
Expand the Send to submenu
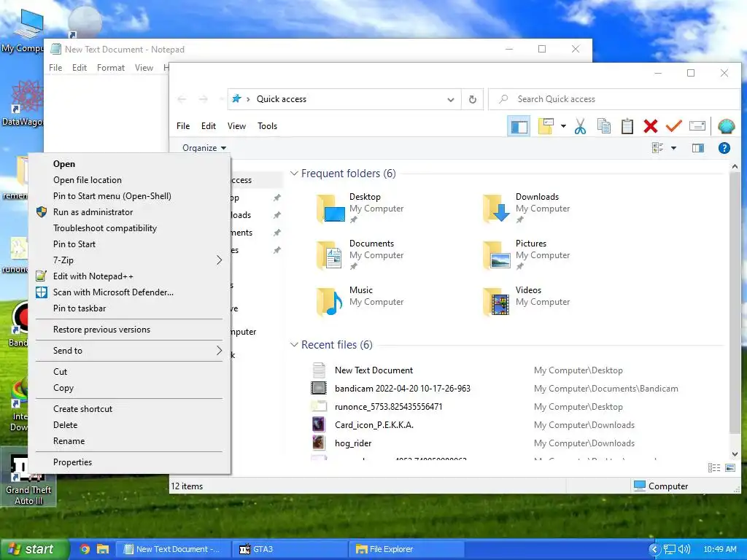(x=130, y=351)
